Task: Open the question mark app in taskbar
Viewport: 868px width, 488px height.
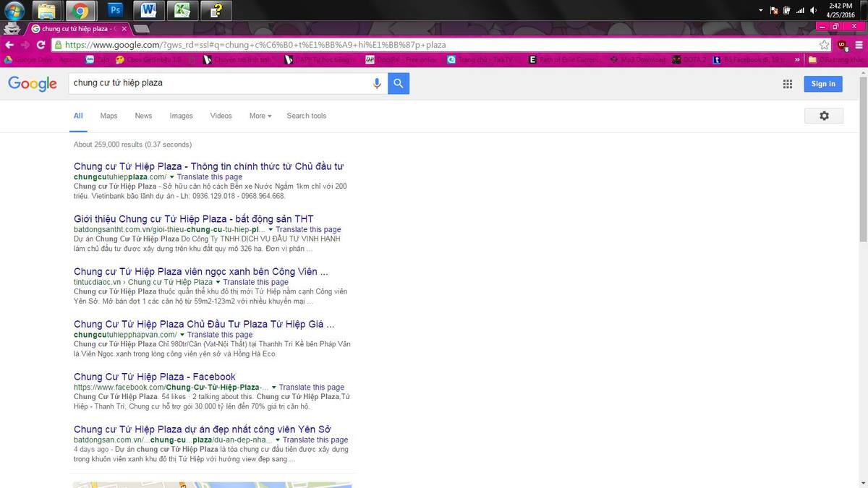Action: [x=217, y=10]
